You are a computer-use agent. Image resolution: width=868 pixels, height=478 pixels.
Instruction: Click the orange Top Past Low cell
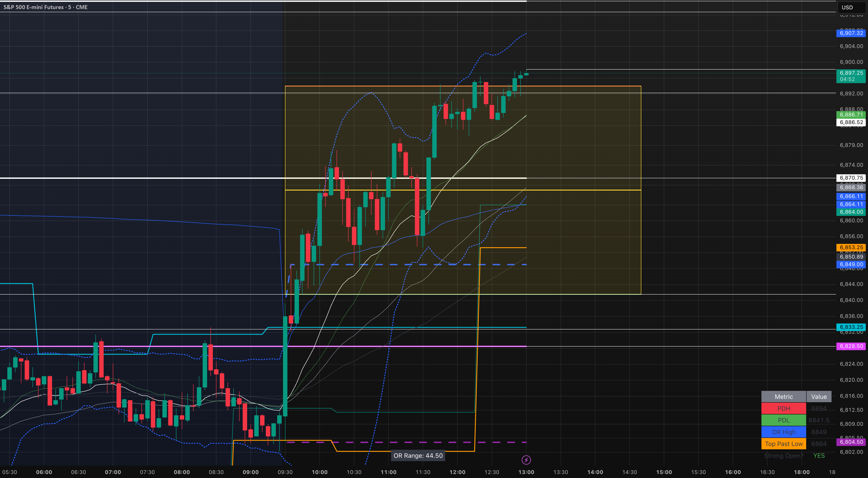tap(783, 444)
